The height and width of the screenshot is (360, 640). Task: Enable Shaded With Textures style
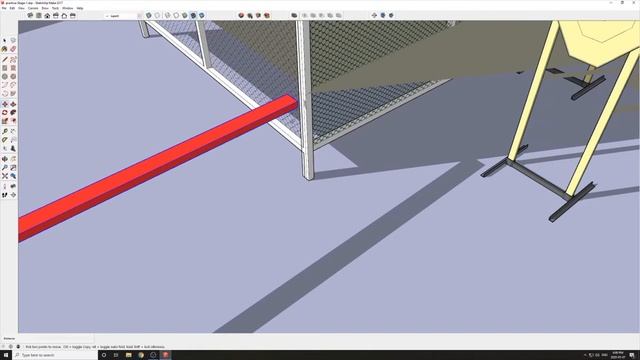click(193, 16)
